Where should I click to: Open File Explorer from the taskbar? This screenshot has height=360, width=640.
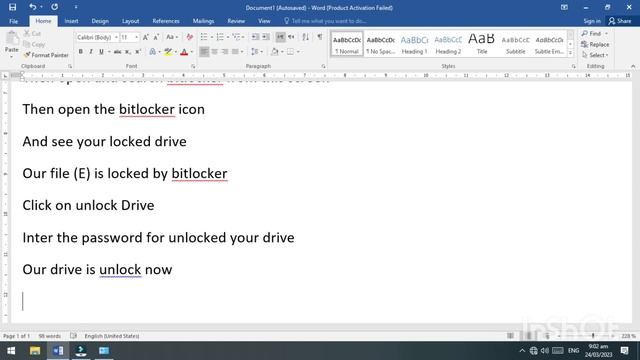pos(35,351)
